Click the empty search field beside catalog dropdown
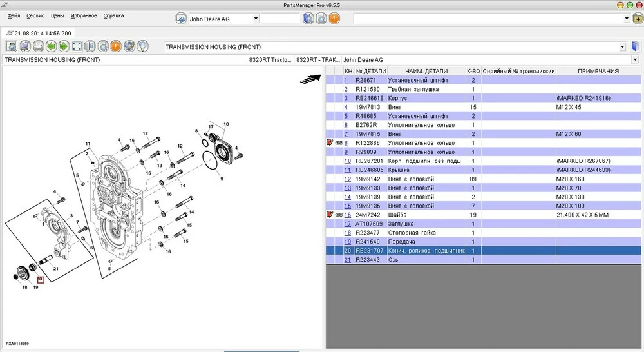The image size is (644, 352). point(280,19)
